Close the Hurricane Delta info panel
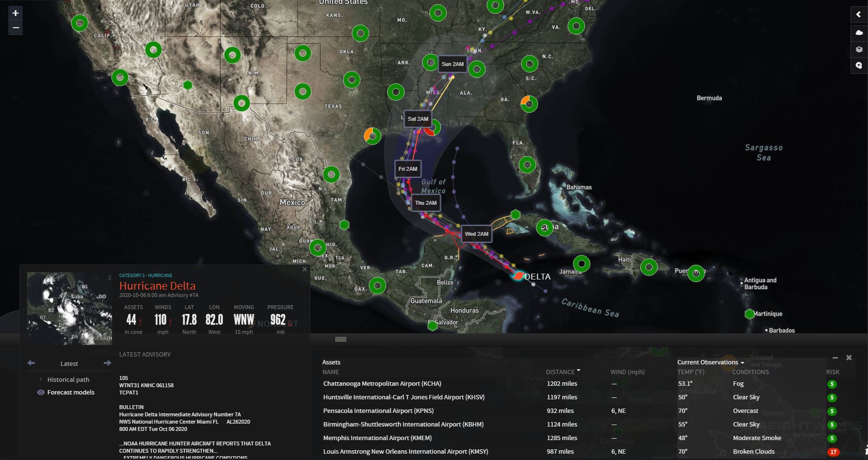The image size is (868, 460). point(305,269)
